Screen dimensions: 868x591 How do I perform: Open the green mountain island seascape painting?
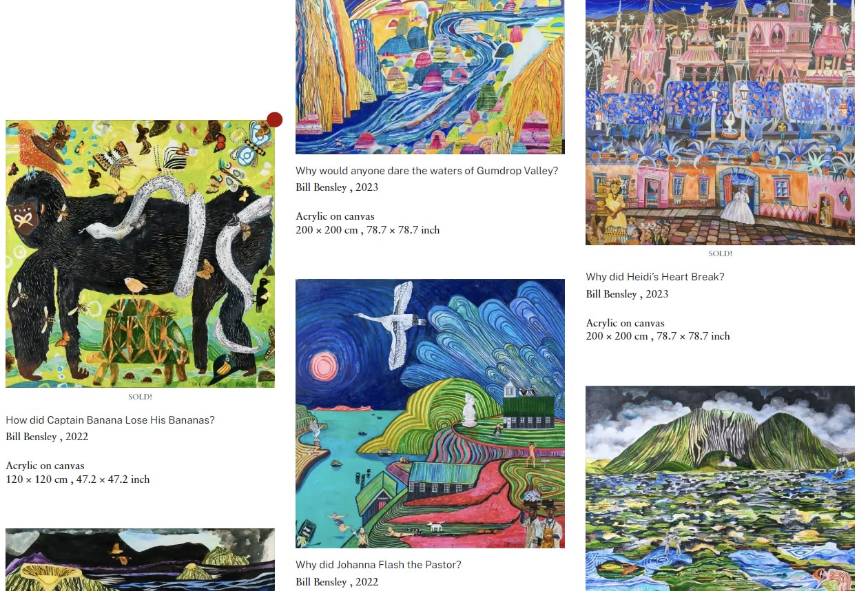tap(720, 488)
